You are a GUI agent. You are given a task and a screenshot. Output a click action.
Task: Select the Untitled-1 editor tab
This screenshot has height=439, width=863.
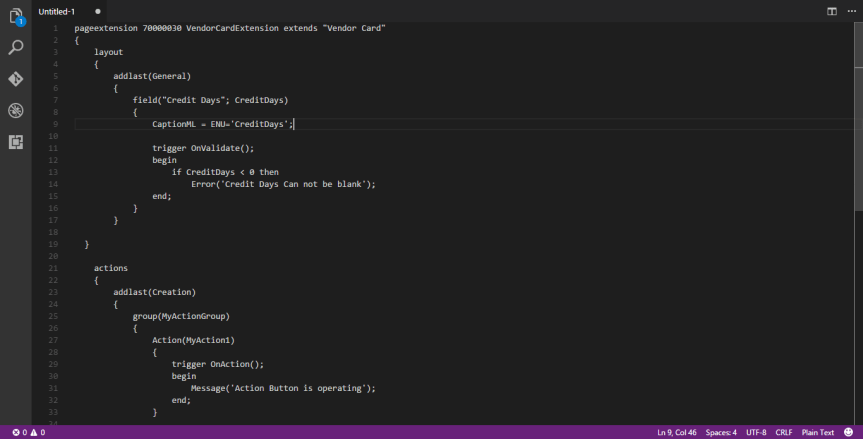[x=69, y=12]
